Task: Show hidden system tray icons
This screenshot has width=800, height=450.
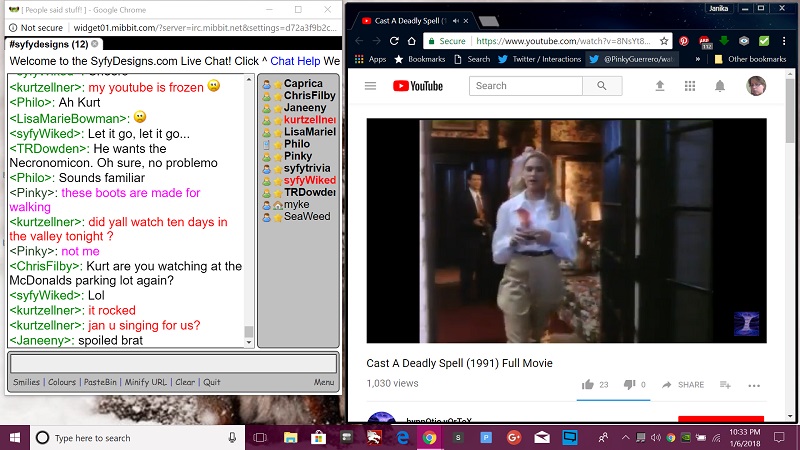Action: pyautogui.click(x=626, y=437)
